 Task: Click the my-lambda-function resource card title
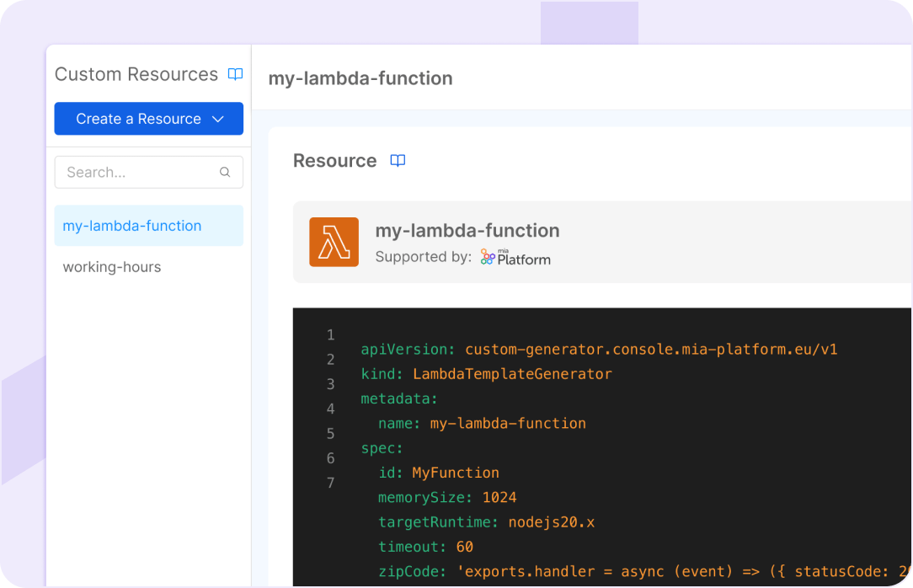(467, 230)
